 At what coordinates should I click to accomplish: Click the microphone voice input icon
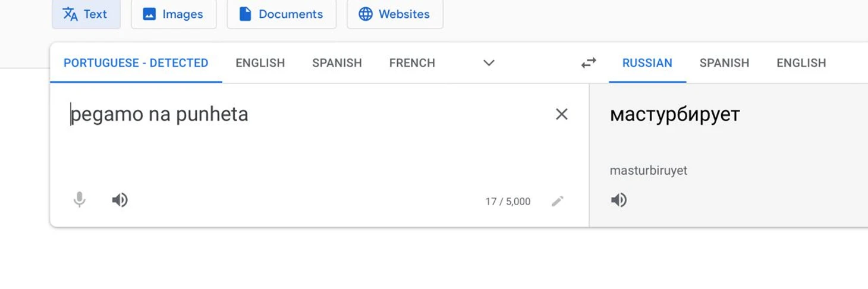(x=79, y=200)
